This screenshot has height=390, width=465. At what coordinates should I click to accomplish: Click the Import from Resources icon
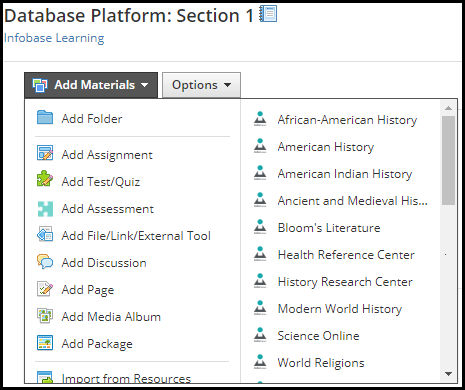coord(45,377)
